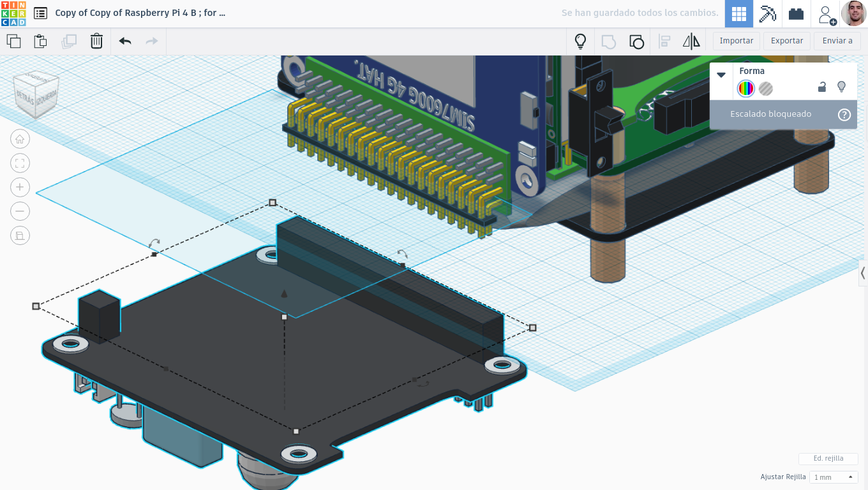Screen dimensions: 868x490
Task: Undo the last action
Action: pos(125,41)
